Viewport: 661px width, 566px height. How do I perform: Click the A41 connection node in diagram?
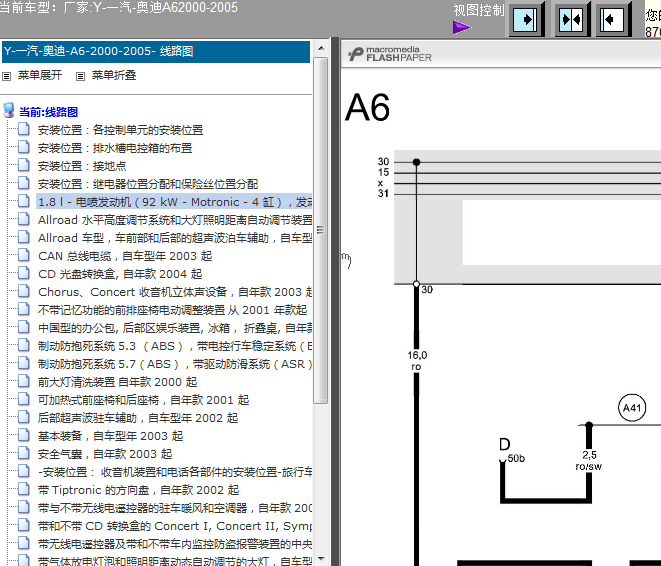tap(632, 408)
